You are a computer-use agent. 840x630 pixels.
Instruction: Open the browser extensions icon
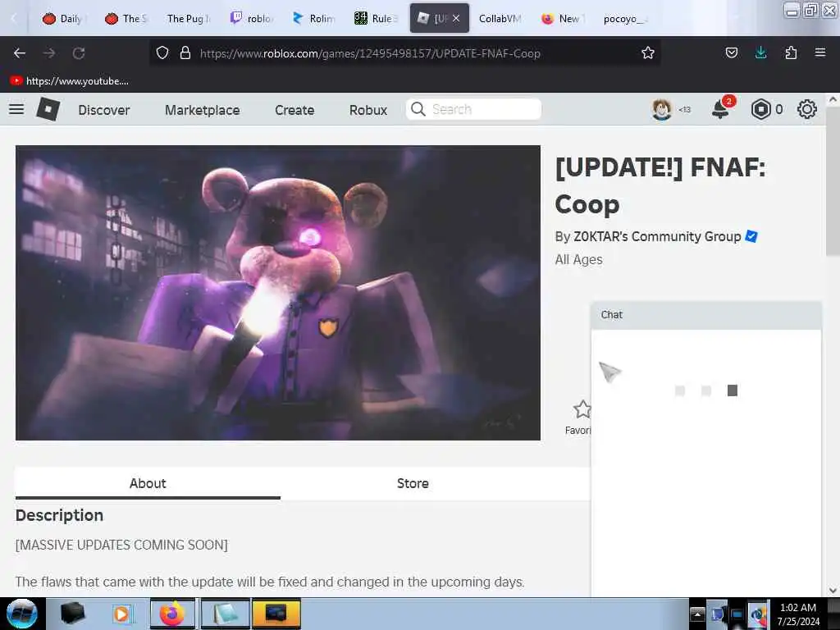click(791, 52)
